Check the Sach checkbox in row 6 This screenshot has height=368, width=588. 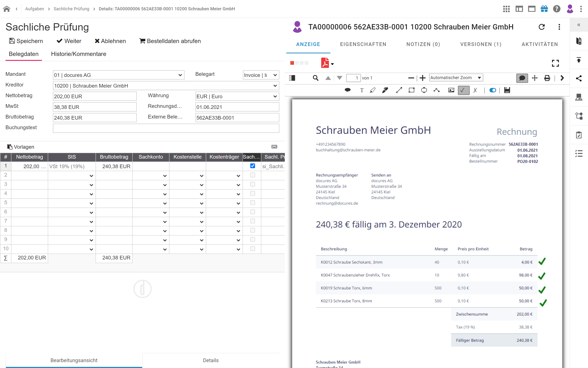(252, 212)
